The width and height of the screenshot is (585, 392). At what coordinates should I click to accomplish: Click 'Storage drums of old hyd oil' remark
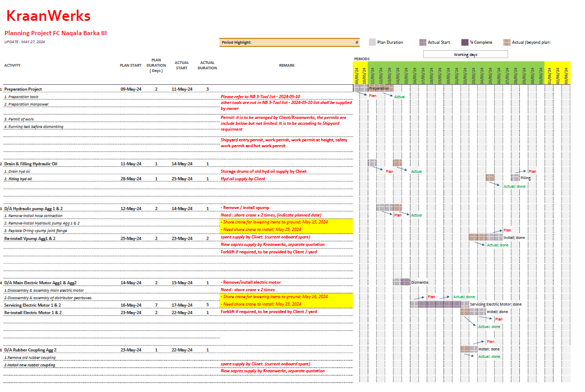263,171
